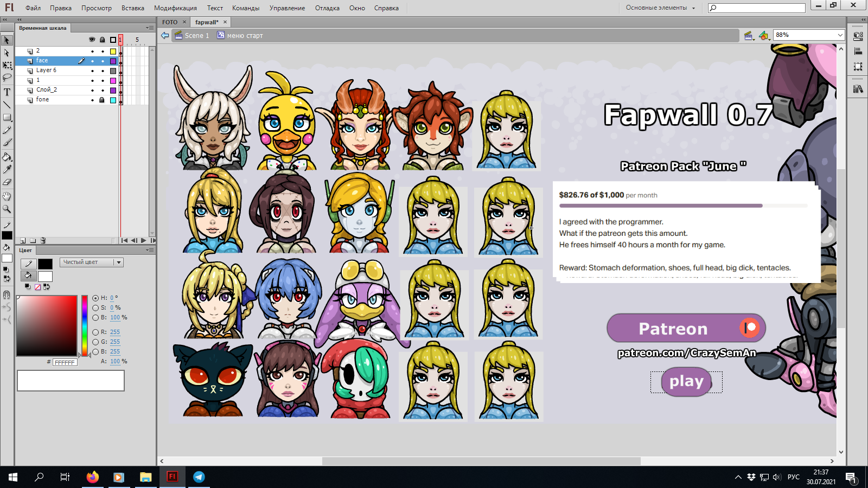
Task: Toggle visibility of all layers via eye header
Action: pyautogui.click(x=92, y=40)
